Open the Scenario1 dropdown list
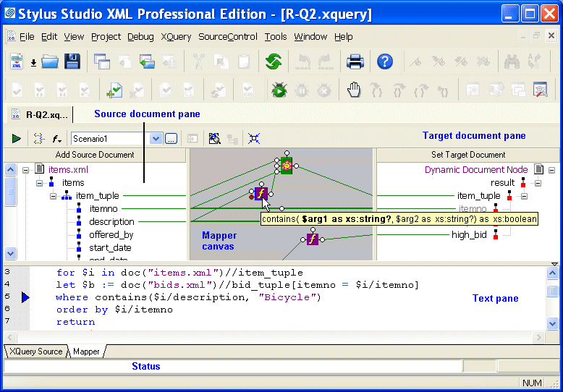 [156, 138]
